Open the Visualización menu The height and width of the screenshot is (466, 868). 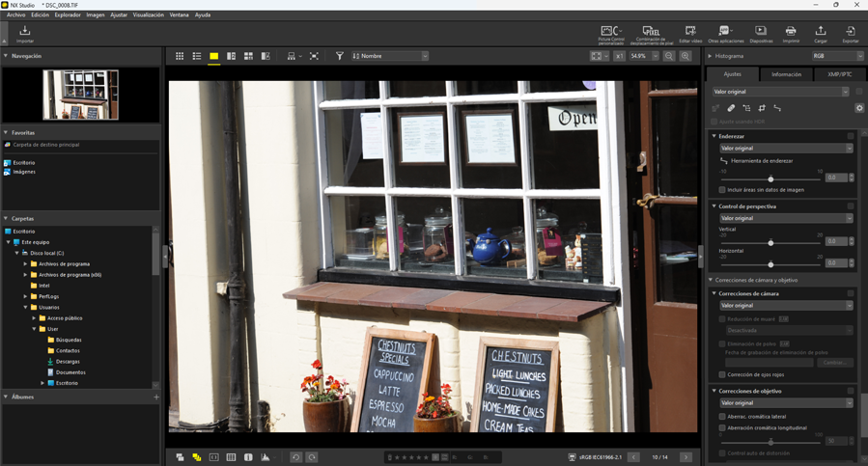[x=148, y=15]
